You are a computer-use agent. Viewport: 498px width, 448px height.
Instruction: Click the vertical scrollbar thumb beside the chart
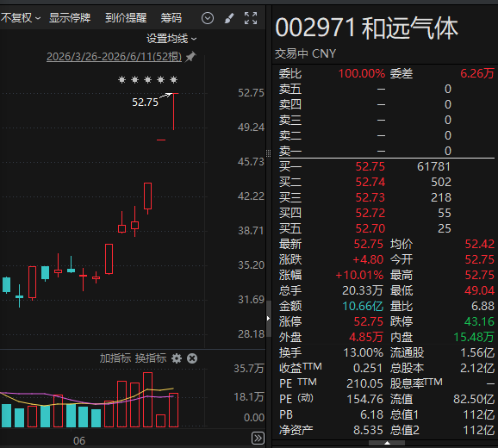269,319
